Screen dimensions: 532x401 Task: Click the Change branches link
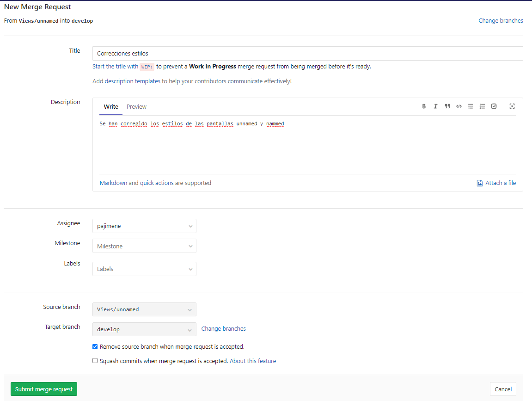tap(501, 20)
